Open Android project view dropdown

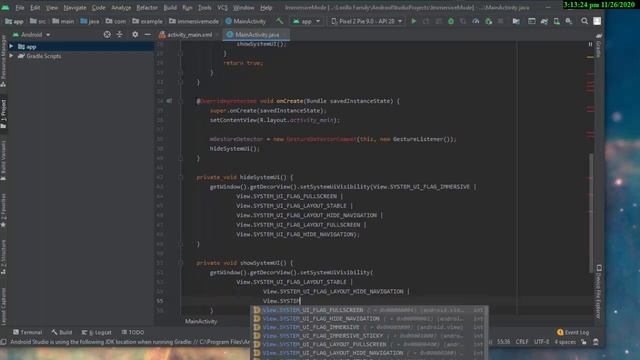(x=32, y=35)
